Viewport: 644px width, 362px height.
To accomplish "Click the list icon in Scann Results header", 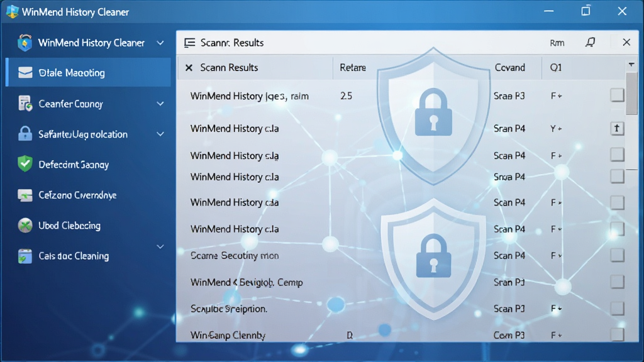I will [x=190, y=43].
